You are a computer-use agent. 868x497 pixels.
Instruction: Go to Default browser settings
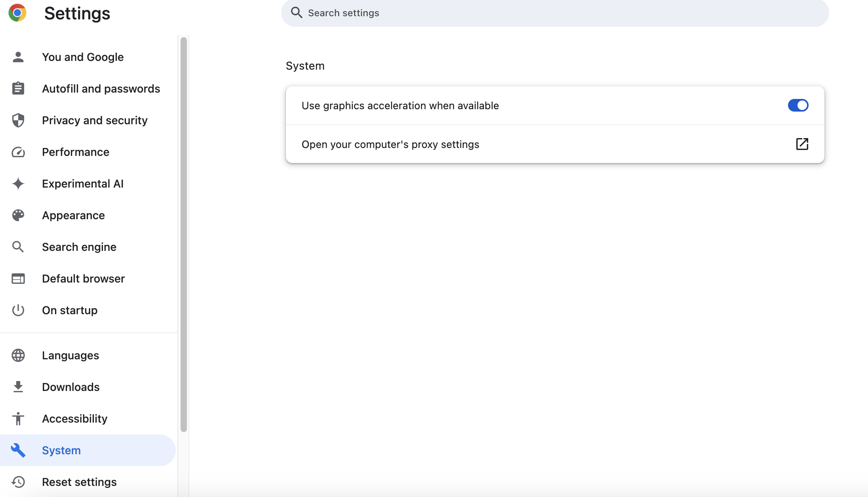pos(83,279)
